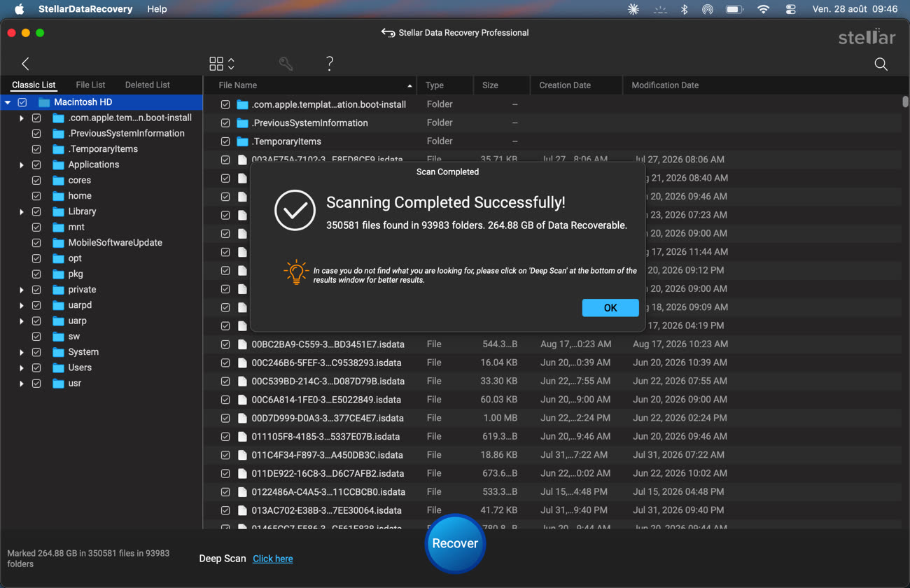Click the Deep Scan 'Click here' link
The width and height of the screenshot is (910, 588).
(x=273, y=559)
